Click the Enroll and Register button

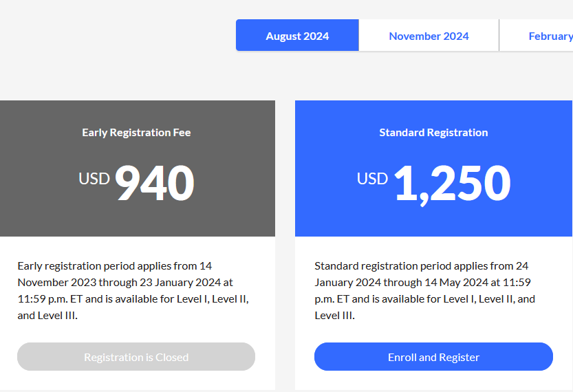pyautogui.click(x=433, y=357)
